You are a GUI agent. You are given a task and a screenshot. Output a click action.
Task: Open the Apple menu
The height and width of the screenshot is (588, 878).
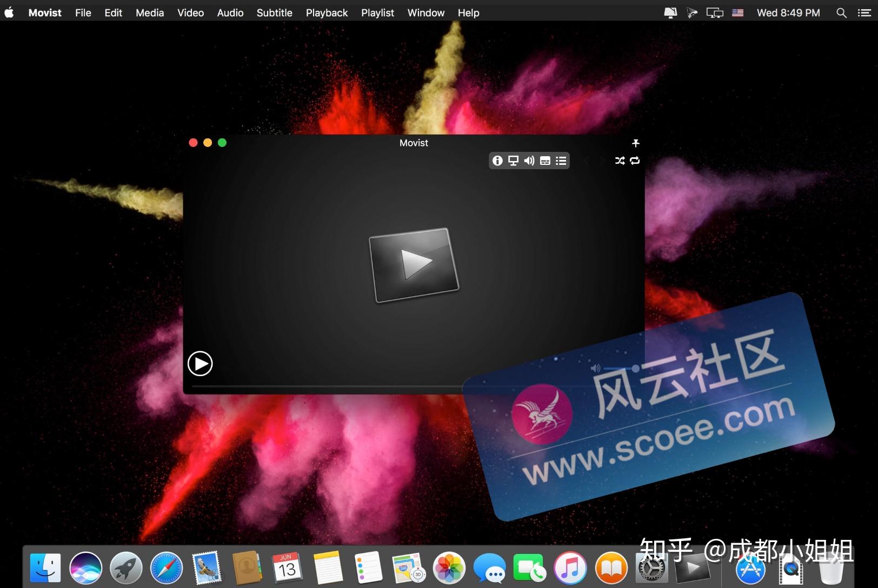pyautogui.click(x=9, y=12)
